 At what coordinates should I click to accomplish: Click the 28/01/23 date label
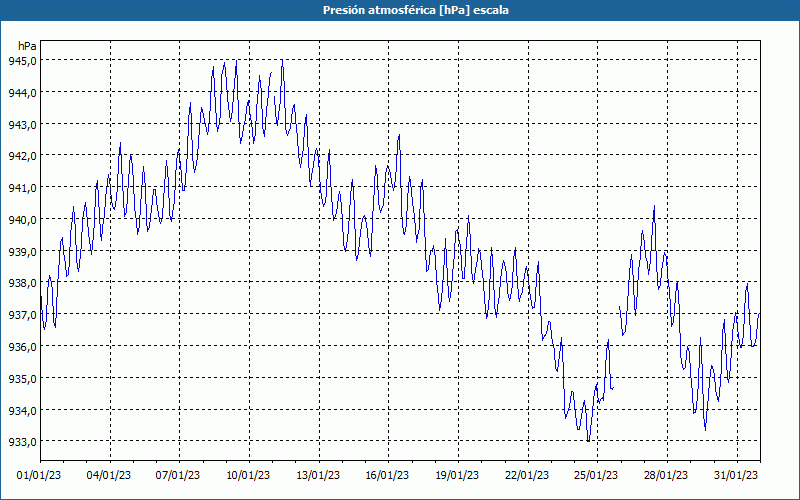(666, 476)
